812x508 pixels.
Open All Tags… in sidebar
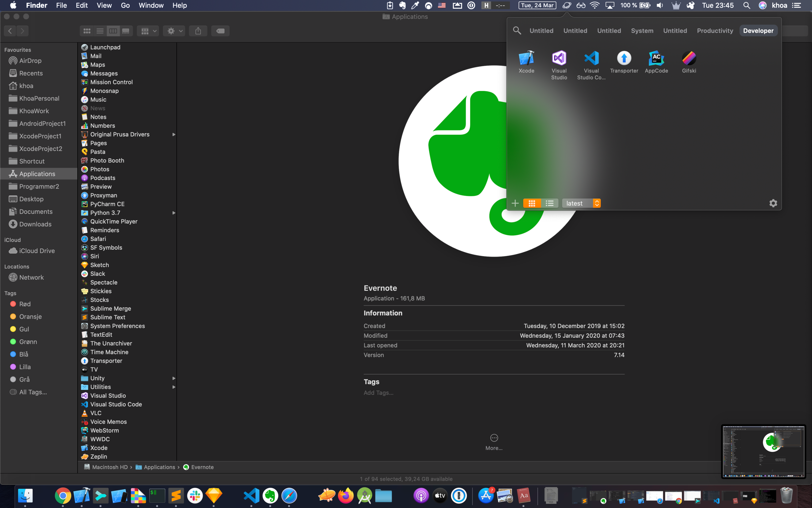[39, 392]
